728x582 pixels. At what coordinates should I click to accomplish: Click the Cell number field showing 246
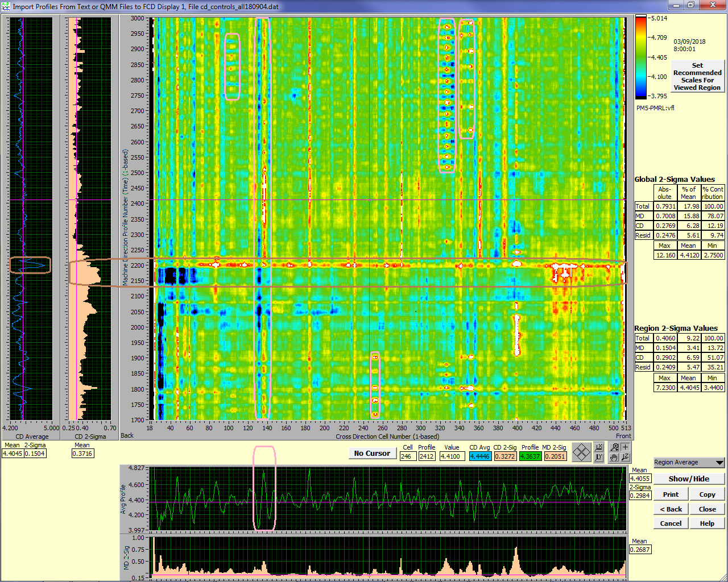coord(407,456)
